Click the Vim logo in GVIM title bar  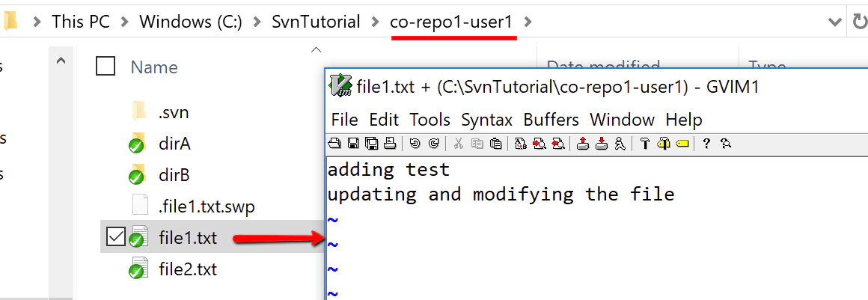(340, 85)
